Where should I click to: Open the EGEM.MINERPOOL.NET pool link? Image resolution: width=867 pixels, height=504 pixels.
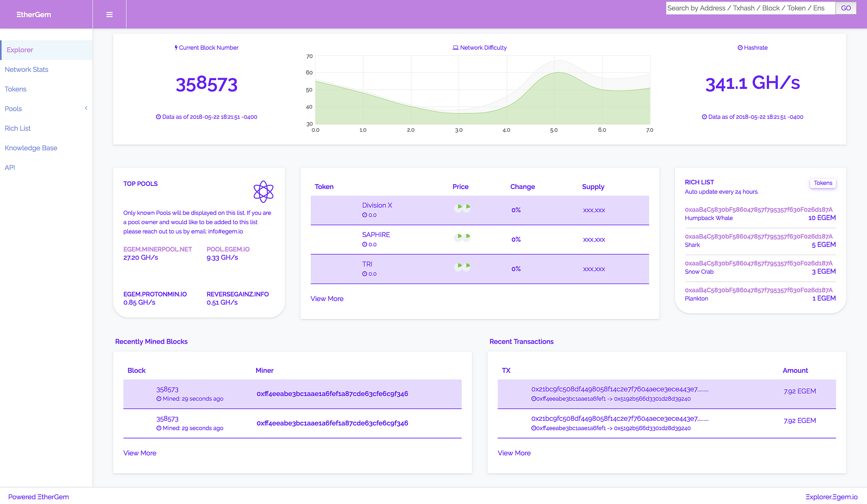pyautogui.click(x=157, y=249)
